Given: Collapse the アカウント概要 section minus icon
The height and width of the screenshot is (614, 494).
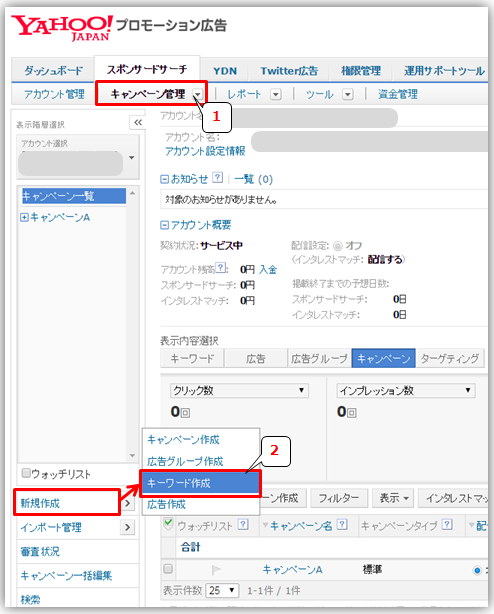Looking at the screenshot, I should [164, 225].
